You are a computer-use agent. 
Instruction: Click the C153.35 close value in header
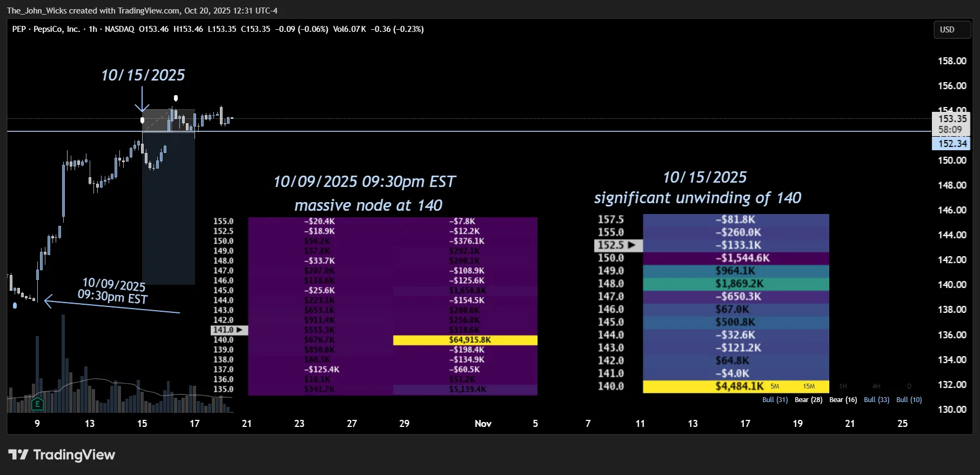(256, 29)
